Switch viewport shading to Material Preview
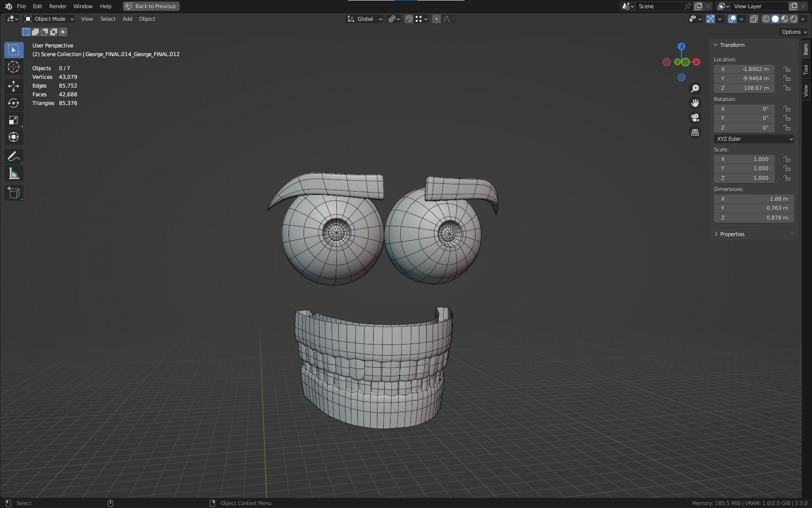 pyautogui.click(x=784, y=19)
